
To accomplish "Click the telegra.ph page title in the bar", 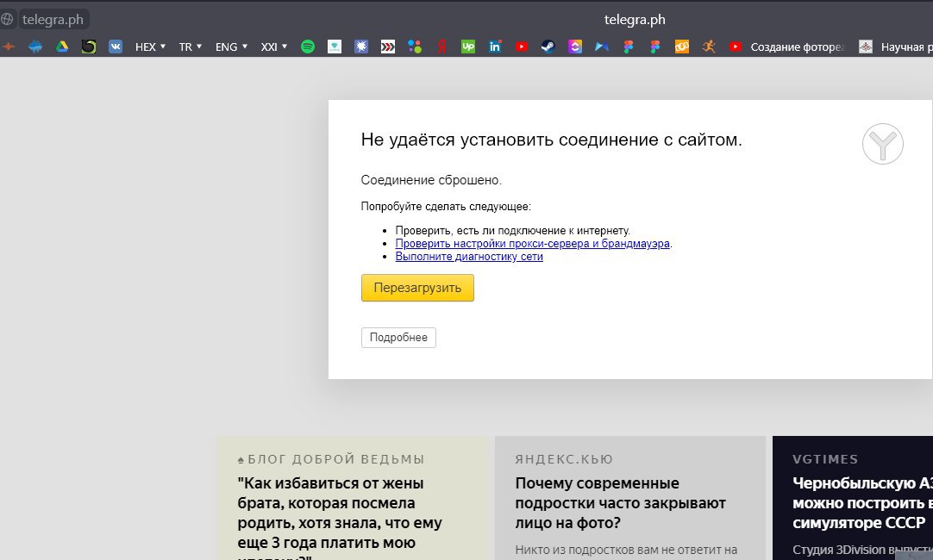I will [635, 20].
